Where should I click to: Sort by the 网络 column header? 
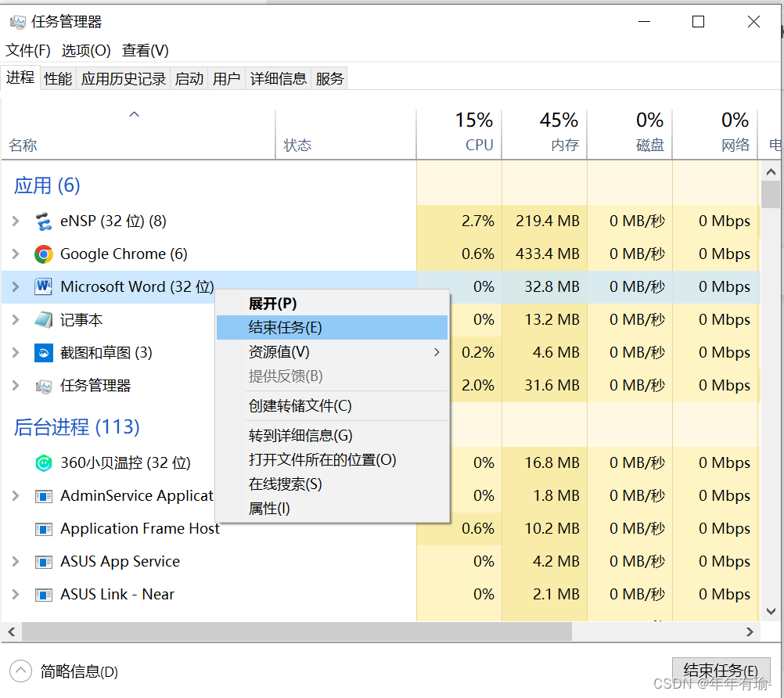pyautogui.click(x=715, y=134)
